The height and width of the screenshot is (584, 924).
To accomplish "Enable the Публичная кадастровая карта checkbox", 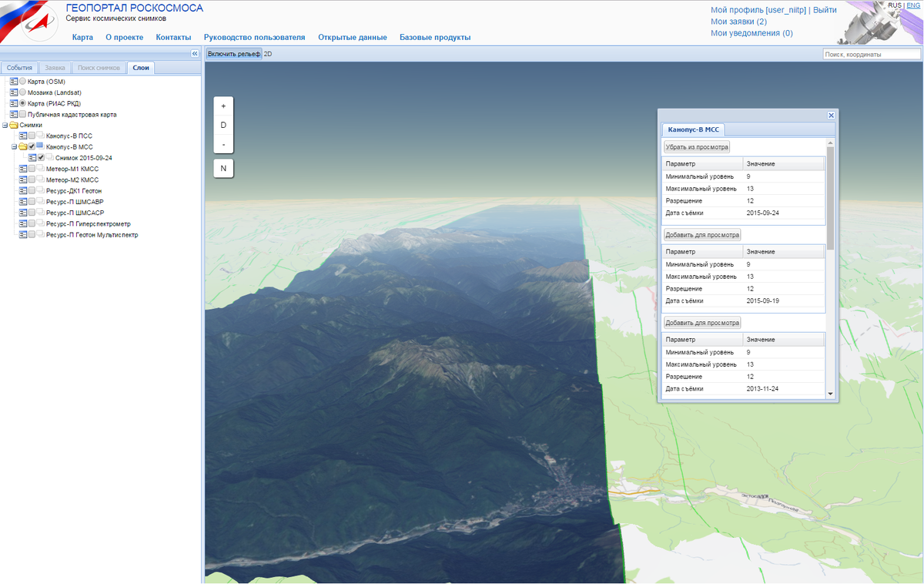I will [22, 114].
